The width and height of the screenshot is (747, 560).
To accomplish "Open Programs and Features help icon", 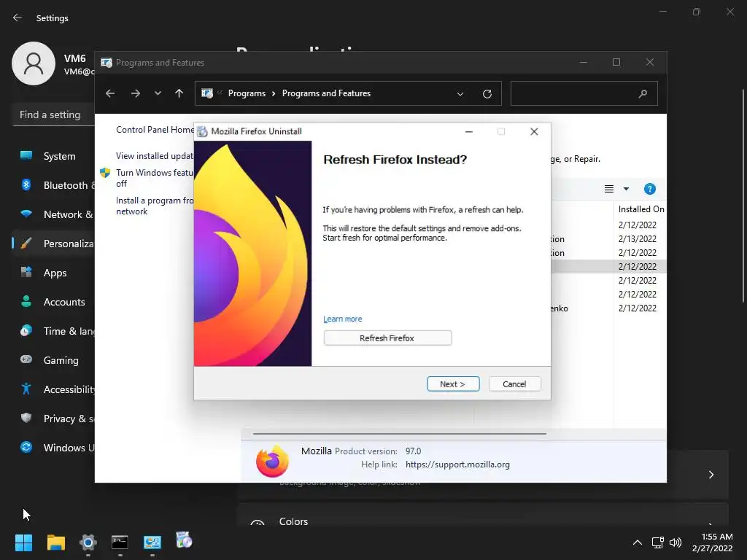I will tap(649, 189).
